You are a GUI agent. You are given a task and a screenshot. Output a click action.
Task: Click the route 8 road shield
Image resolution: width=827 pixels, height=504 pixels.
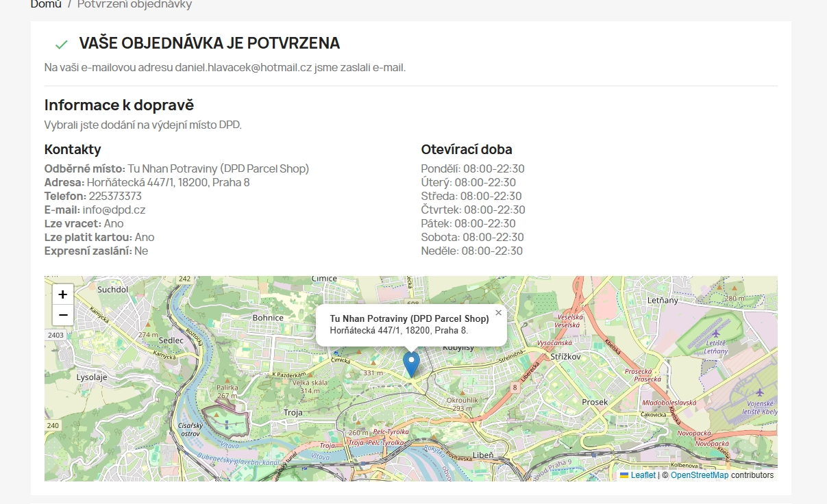click(x=515, y=388)
